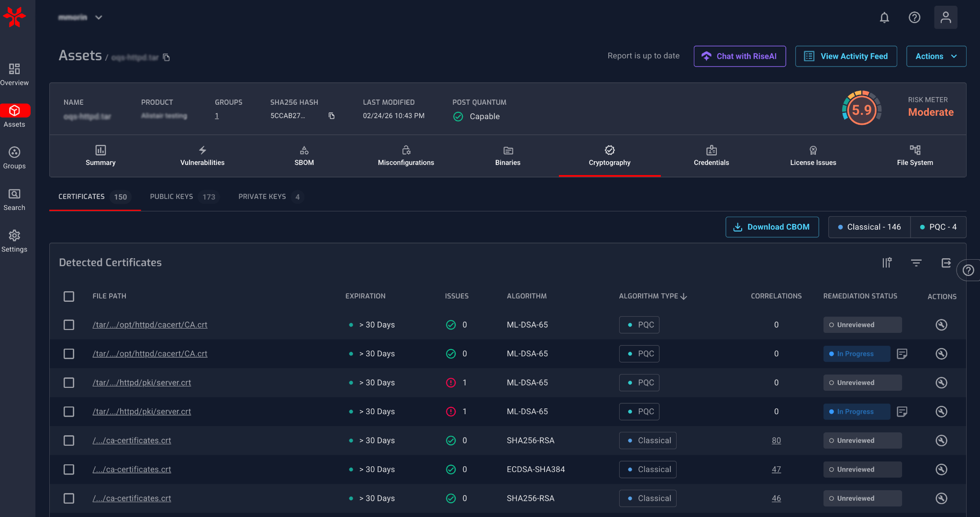The height and width of the screenshot is (517, 980).
Task: Toggle the select-all checkbox in header
Action: pos(69,297)
